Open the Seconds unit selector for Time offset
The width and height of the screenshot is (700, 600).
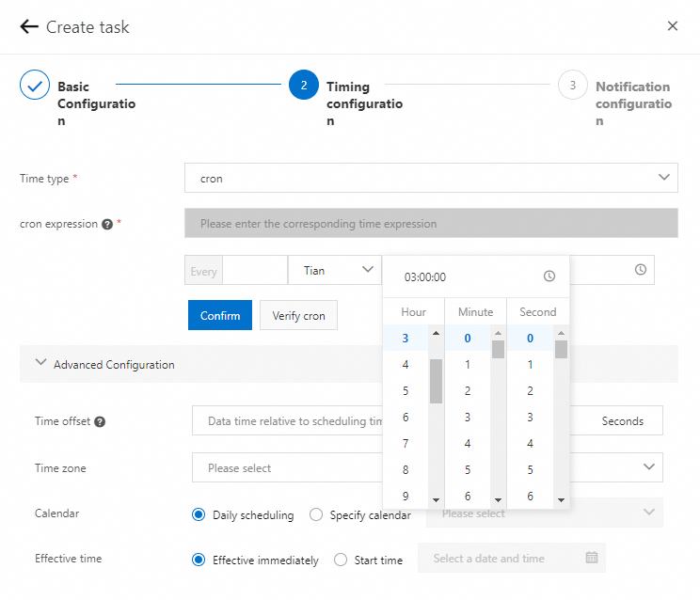point(622,421)
